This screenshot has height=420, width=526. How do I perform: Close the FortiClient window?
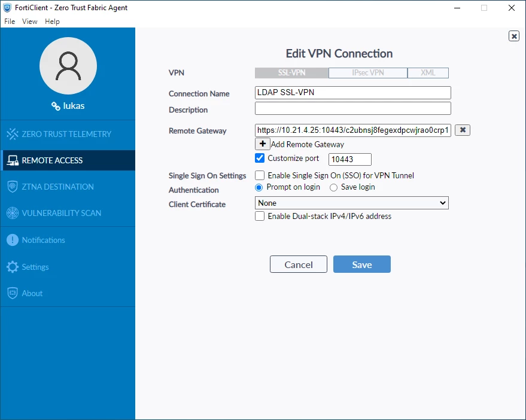pos(511,8)
